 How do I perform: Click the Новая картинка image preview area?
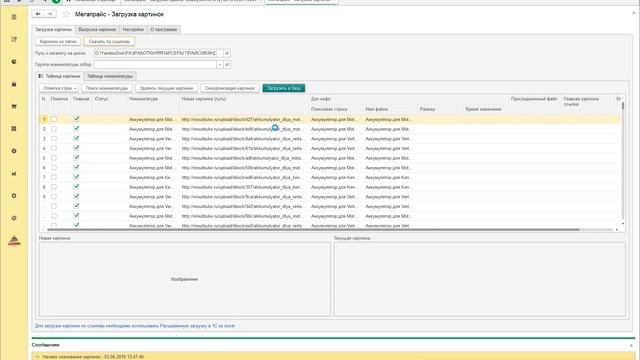point(184,279)
